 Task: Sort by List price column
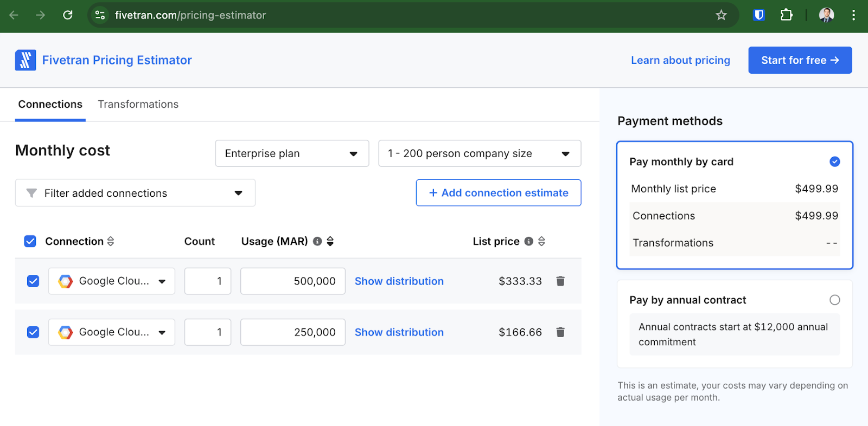point(541,241)
